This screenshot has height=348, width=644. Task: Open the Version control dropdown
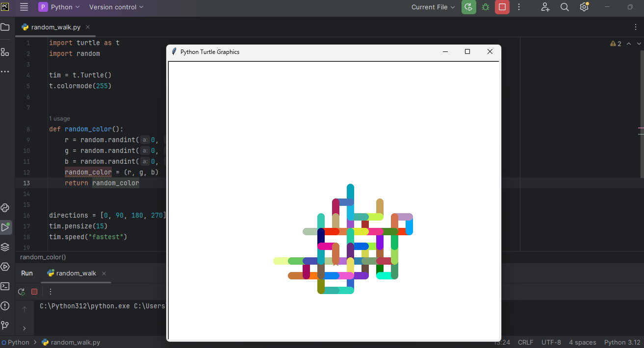coord(116,7)
